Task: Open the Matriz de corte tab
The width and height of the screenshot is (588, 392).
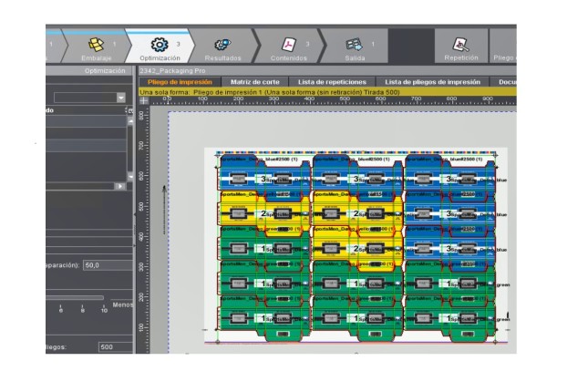Action: tap(254, 81)
